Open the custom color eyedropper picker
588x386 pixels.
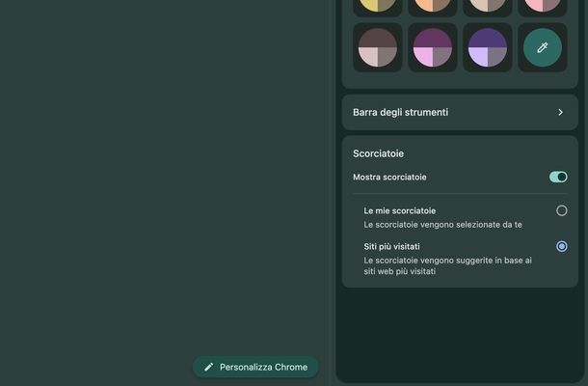pyautogui.click(x=542, y=47)
